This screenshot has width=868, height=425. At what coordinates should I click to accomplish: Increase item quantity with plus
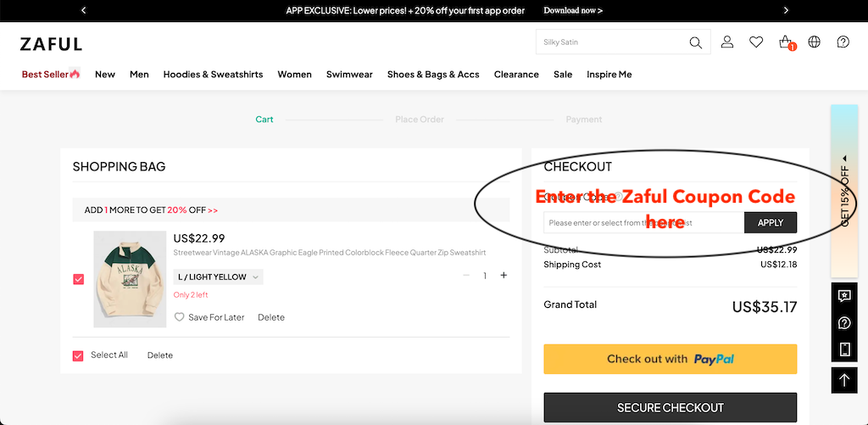(504, 276)
